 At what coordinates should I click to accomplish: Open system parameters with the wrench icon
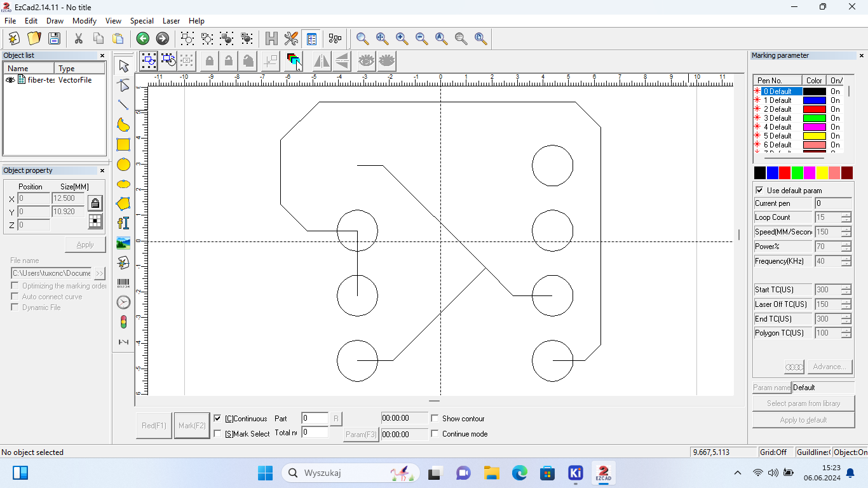pos(291,39)
